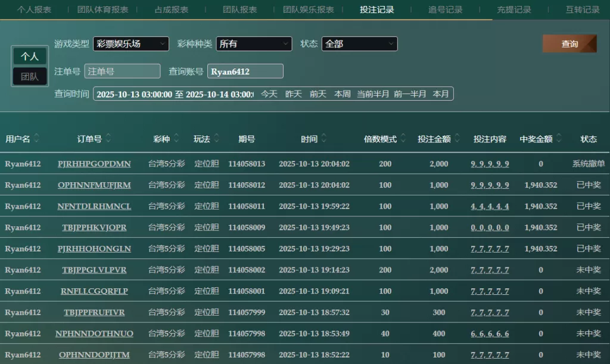Image resolution: width=610 pixels, height=364 pixels.
Task: Click the 注单号 input field
Action: pos(122,71)
